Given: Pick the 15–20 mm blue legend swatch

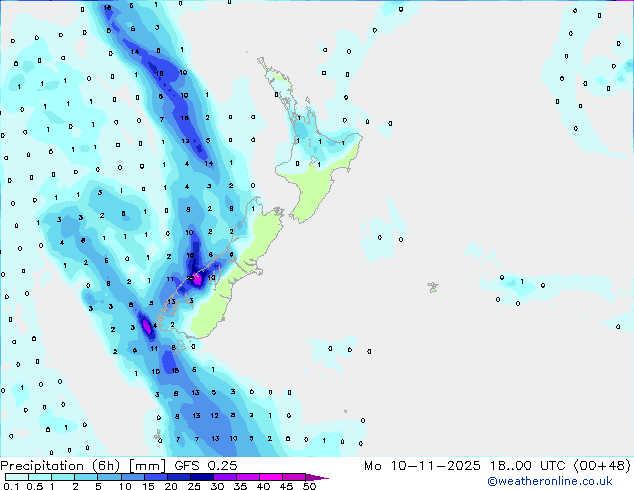Looking at the screenshot, I should pos(156,477).
